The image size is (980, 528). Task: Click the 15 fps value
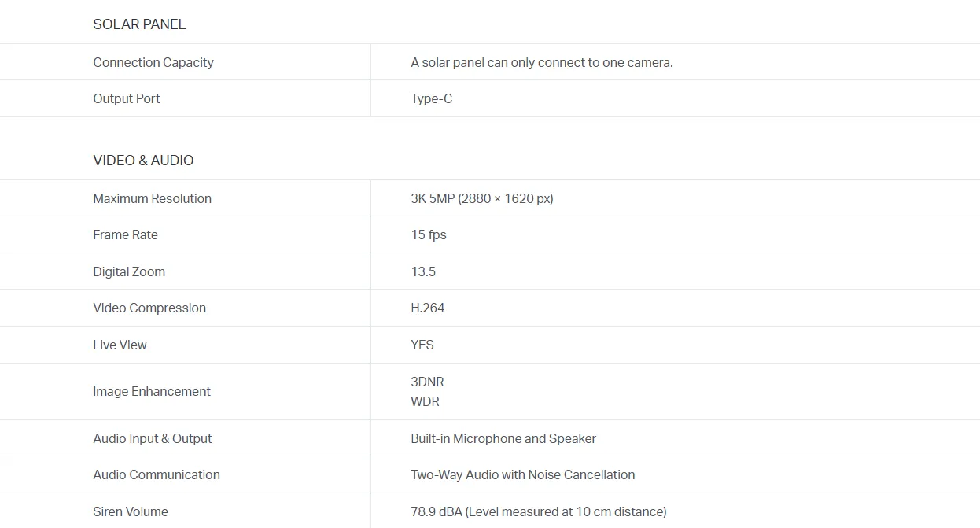428,234
